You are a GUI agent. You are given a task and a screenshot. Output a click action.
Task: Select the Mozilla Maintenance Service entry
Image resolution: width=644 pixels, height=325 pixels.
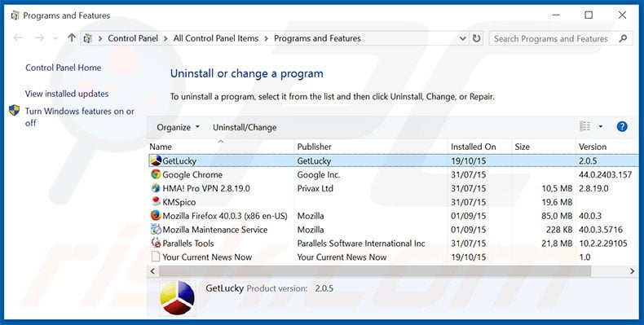(215, 230)
